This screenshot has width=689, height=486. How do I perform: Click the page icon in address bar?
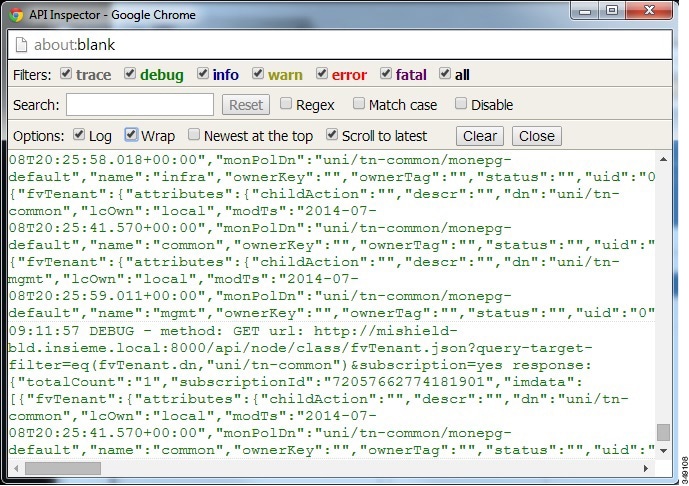point(21,45)
